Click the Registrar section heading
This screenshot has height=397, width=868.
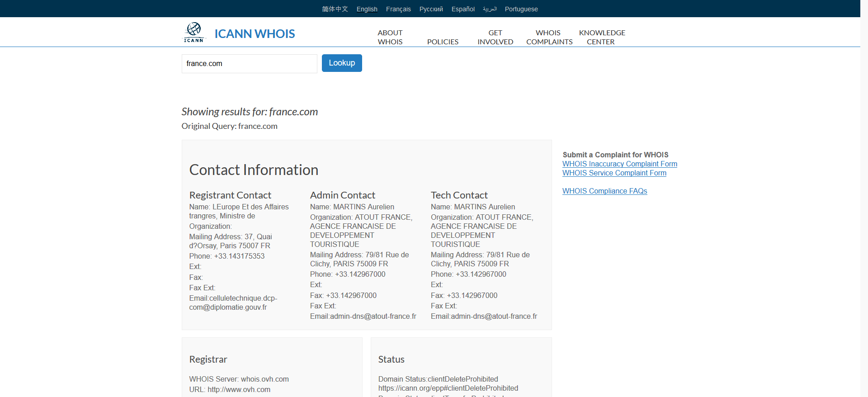[x=208, y=359]
